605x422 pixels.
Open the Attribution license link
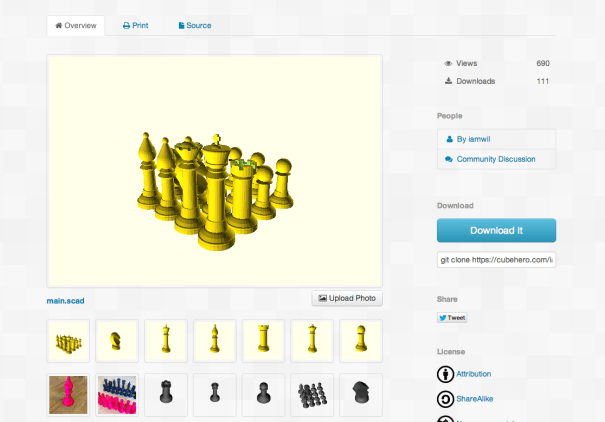[473, 374]
